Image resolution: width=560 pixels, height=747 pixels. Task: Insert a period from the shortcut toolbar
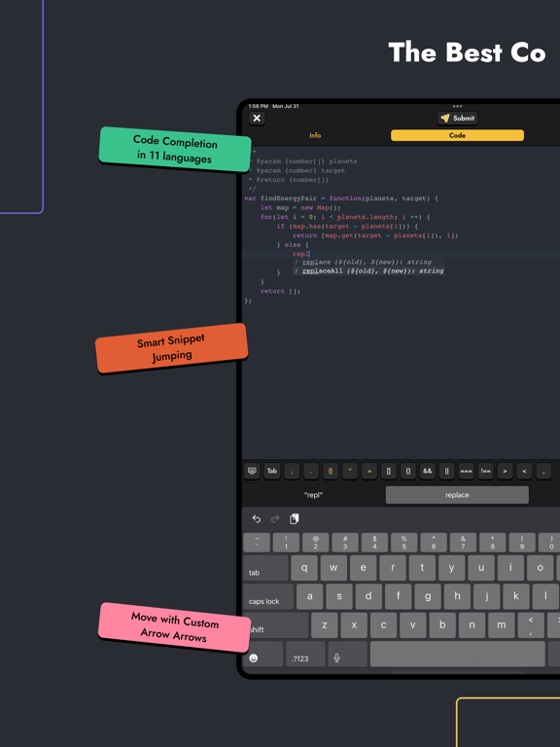click(311, 471)
